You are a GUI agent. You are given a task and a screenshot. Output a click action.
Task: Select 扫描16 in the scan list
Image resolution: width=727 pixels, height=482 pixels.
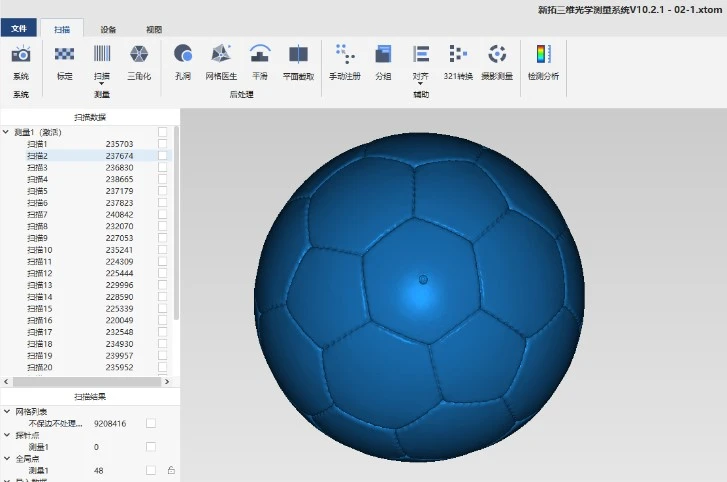[39, 320]
